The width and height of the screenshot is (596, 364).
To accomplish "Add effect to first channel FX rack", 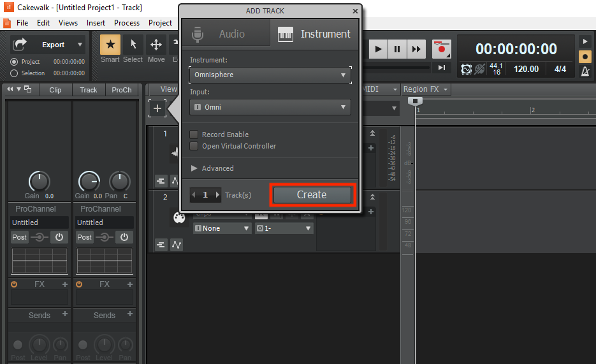I will pos(65,284).
